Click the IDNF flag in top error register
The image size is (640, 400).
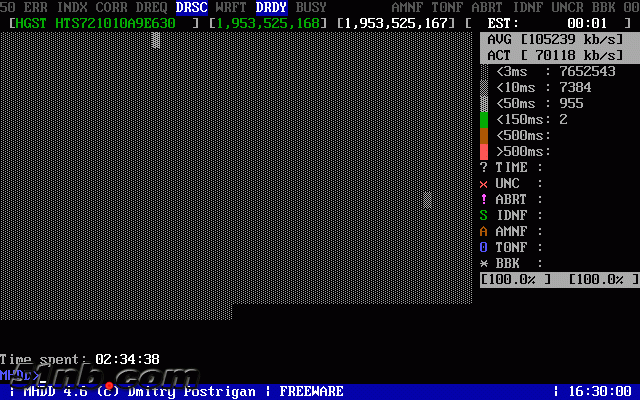527,7
